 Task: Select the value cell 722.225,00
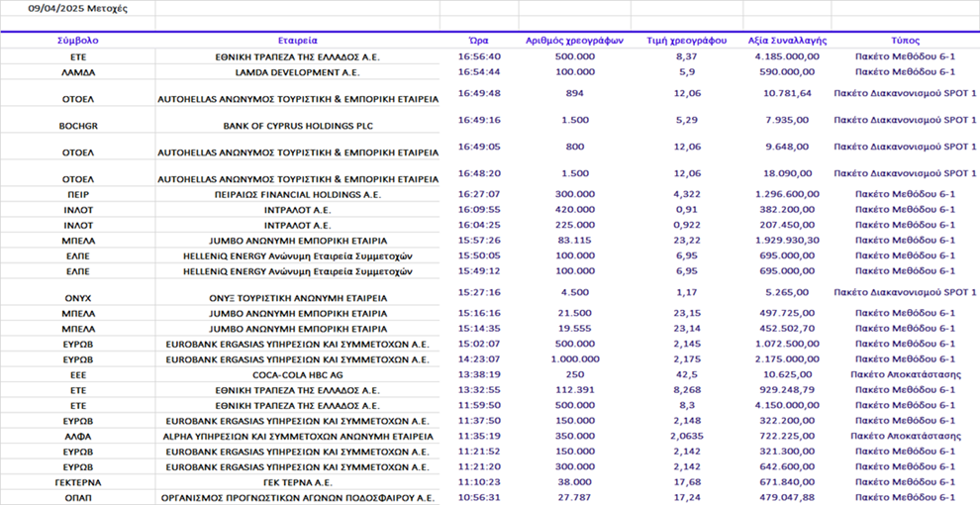[788, 437]
